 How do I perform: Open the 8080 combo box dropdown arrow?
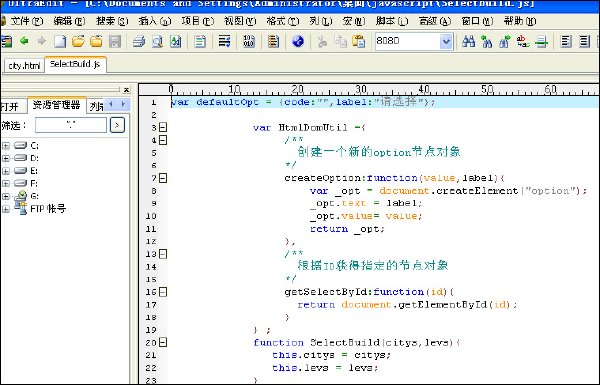446,41
